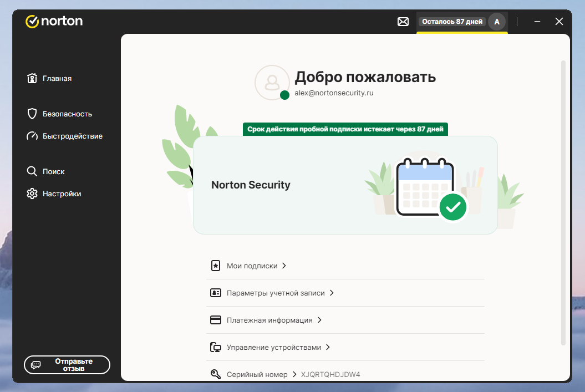Click the key icon beside Серийный номер
Viewport: 585px width, 392px height.
216,375
